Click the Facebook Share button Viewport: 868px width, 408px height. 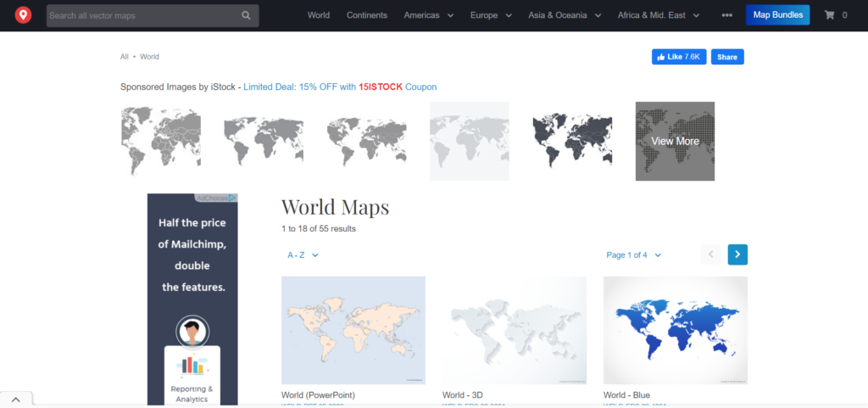pyautogui.click(x=726, y=57)
